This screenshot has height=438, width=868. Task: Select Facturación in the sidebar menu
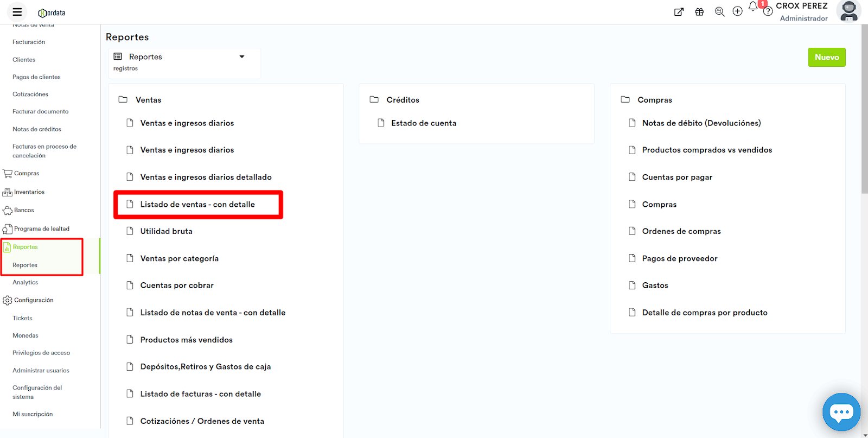tap(29, 42)
